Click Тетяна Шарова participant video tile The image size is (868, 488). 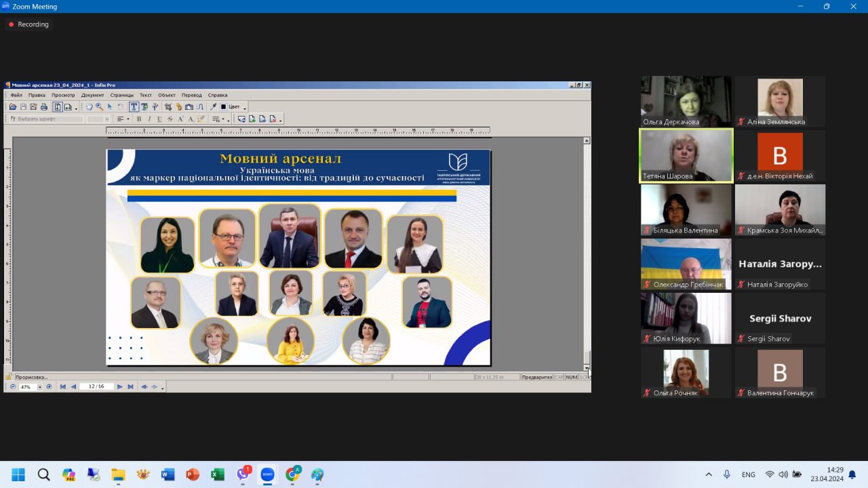pos(686,156)
